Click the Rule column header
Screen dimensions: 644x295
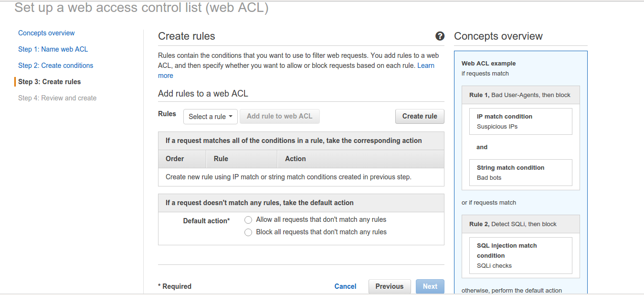221,159
